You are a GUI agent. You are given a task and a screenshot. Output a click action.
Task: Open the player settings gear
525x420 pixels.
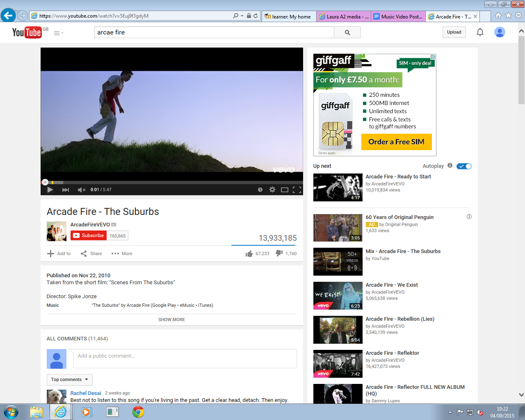tap(272, 189)
